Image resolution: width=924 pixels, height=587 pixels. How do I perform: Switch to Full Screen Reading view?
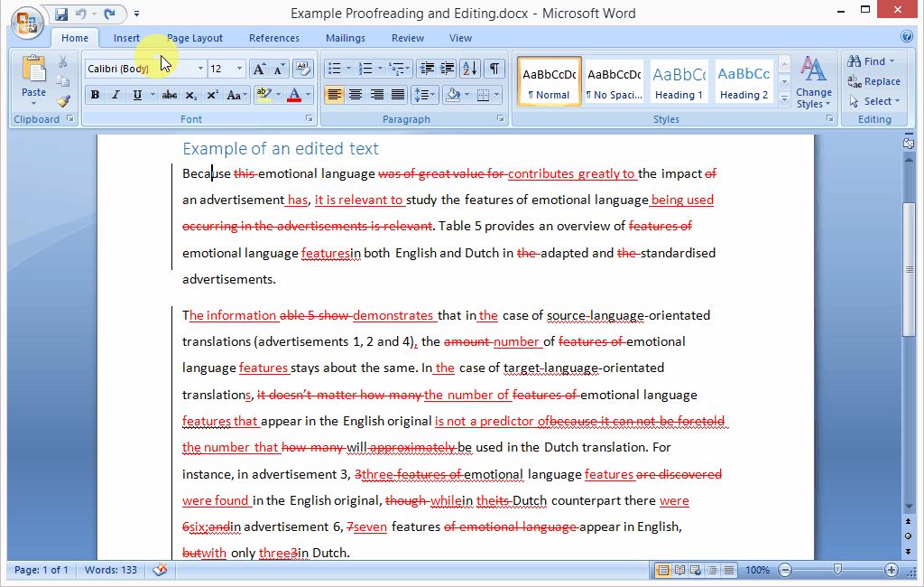pos(679,570)
